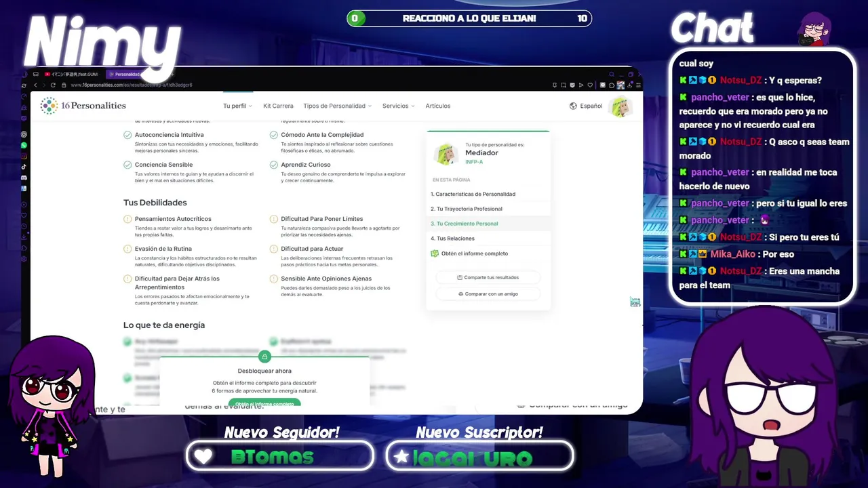The width and height of the screenshot is (868, 488).
Task: Click the Tus Debilidades heading
Action: 155,203
